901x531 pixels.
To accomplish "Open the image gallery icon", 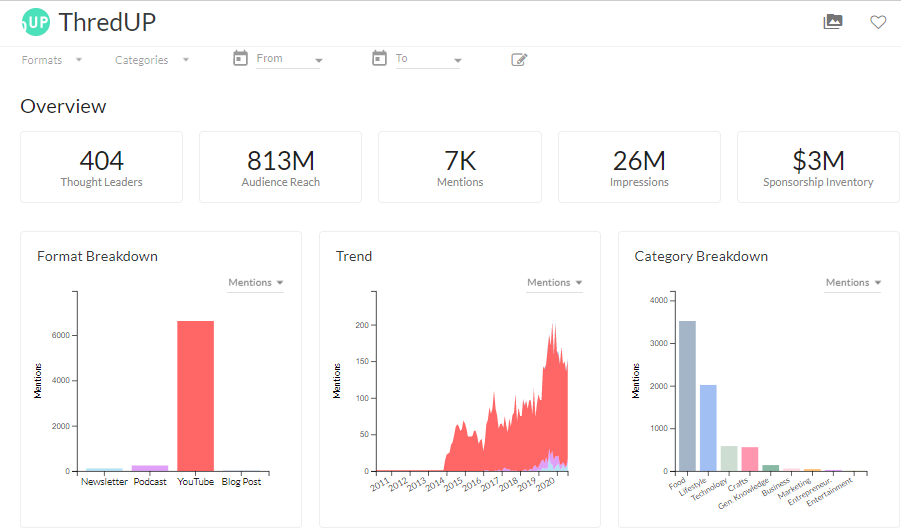I will click(x=833, y=22).
